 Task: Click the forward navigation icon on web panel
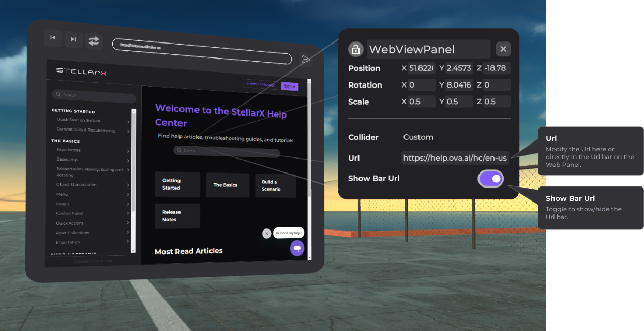coord(73,39)
